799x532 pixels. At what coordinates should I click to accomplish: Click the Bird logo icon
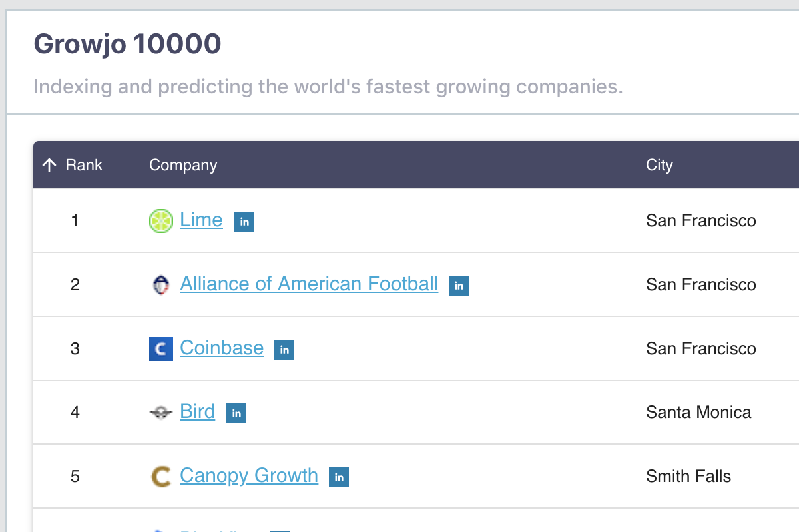160,413
